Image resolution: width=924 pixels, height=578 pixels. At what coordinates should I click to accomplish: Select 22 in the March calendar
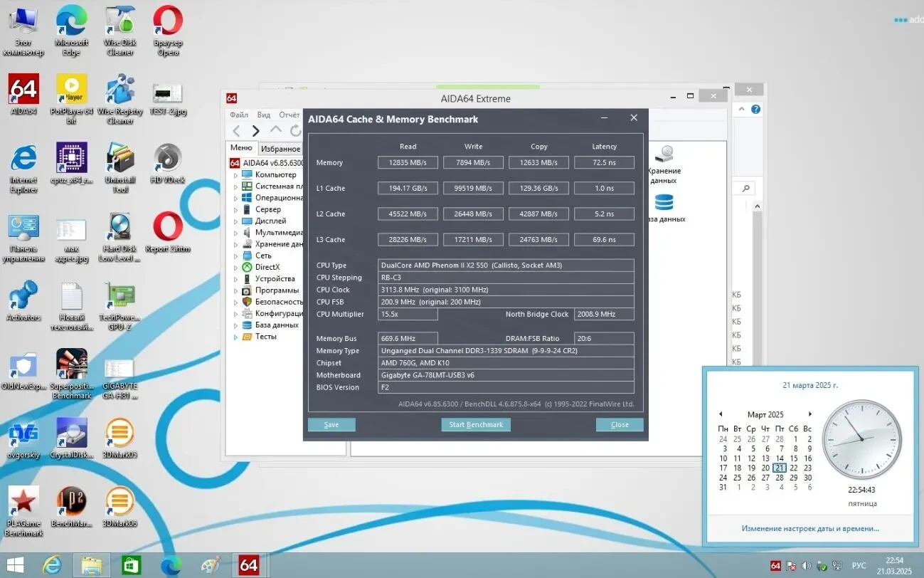(794, 468)
